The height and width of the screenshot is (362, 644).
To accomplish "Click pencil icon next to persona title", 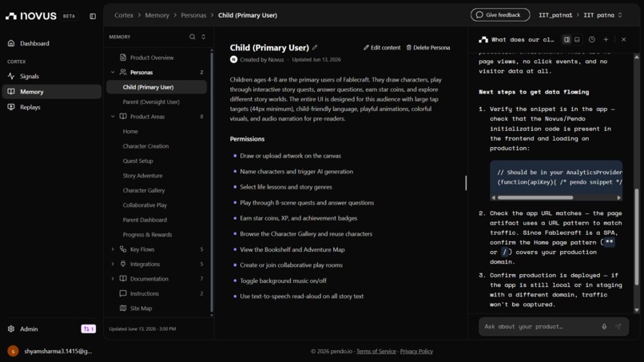I will pyautogui.click(x=315, y=48).
